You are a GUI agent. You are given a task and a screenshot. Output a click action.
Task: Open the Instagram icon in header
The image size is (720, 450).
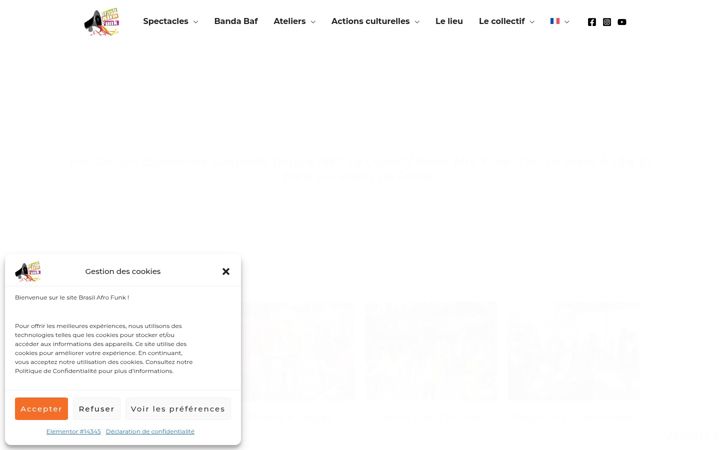[x=607, y=22]
